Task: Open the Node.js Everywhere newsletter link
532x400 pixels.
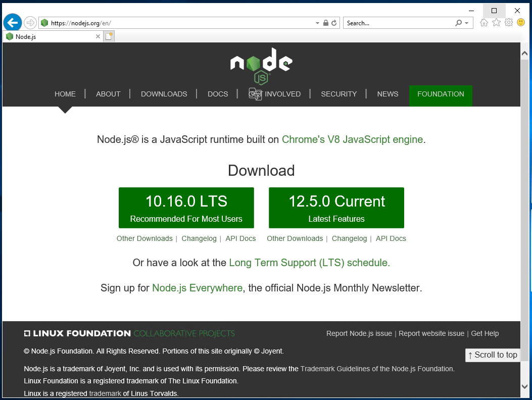Action: tap(197, 288)
